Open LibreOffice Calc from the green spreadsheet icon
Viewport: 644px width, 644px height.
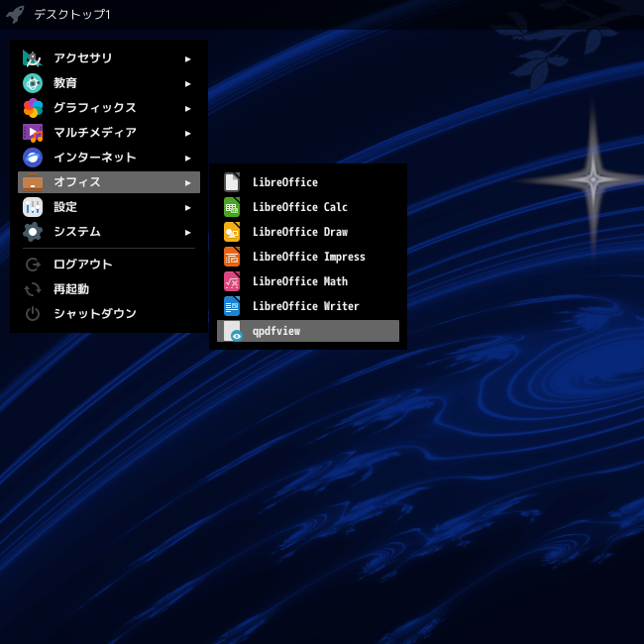click(x=232, y=207)
